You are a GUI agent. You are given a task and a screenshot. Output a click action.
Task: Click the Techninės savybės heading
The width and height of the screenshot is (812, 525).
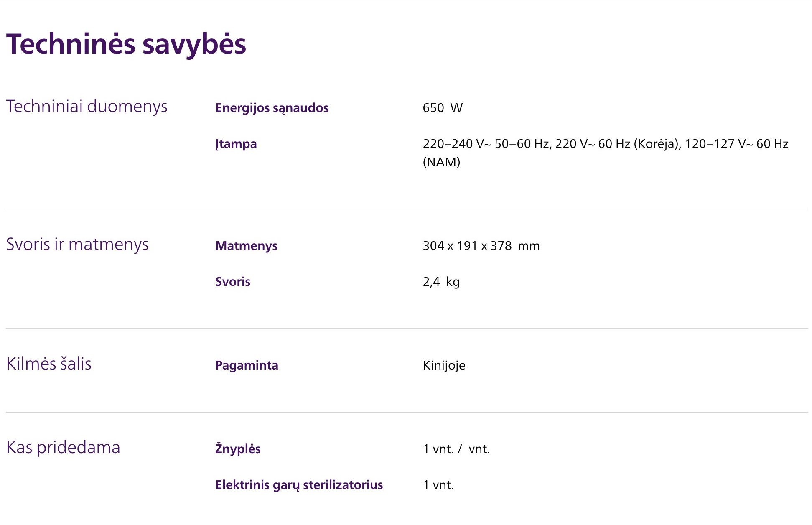coord(126,44)
